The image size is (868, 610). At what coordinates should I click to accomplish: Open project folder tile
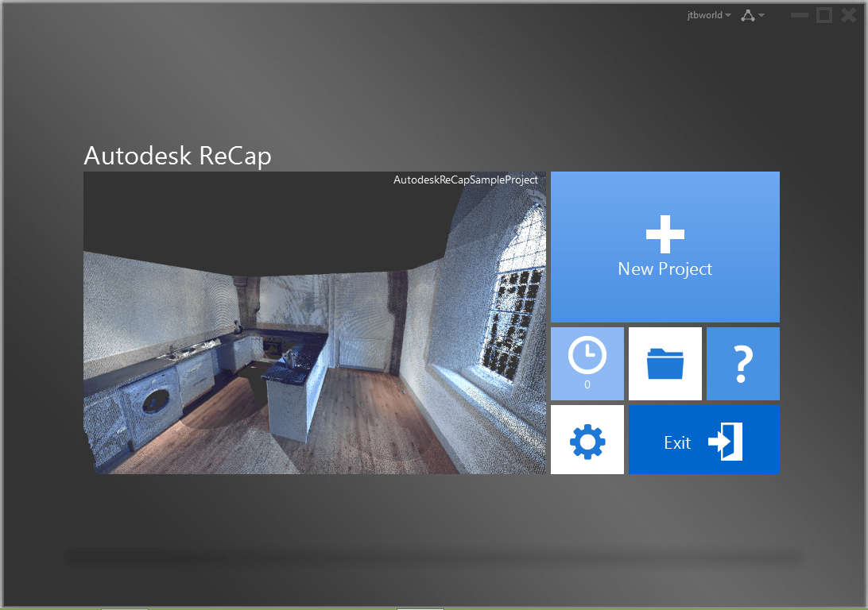coord(665,363)
